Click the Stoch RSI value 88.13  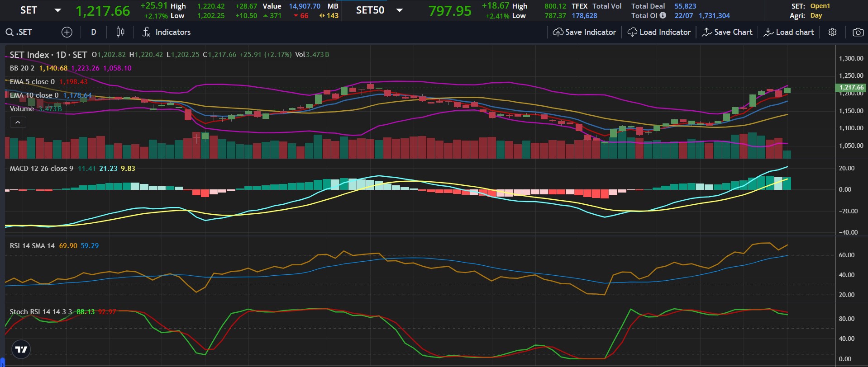(86, 312)
